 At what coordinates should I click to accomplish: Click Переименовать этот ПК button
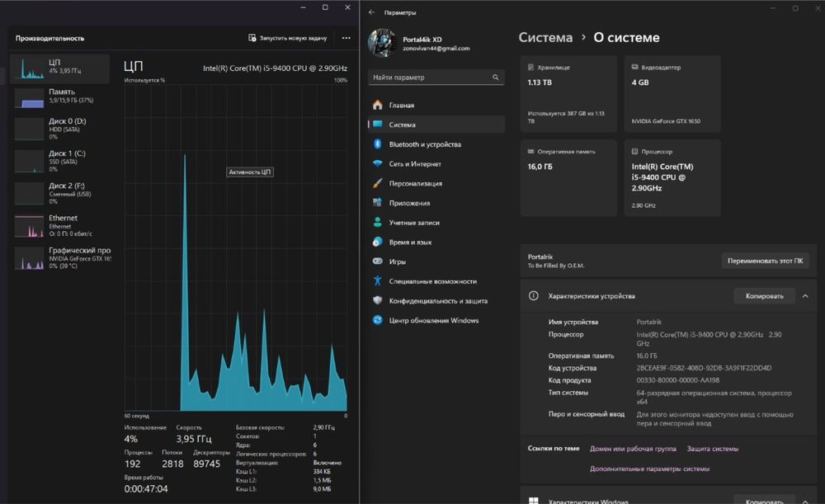pos(765,261)
